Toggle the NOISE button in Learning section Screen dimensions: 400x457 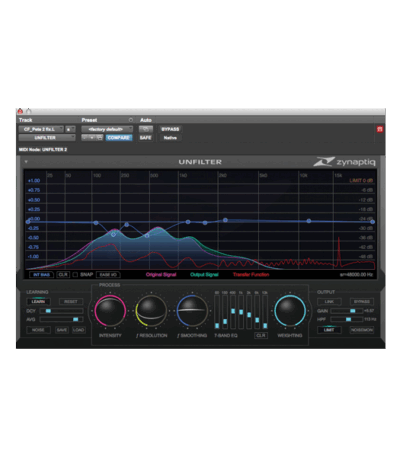(38, 330)
